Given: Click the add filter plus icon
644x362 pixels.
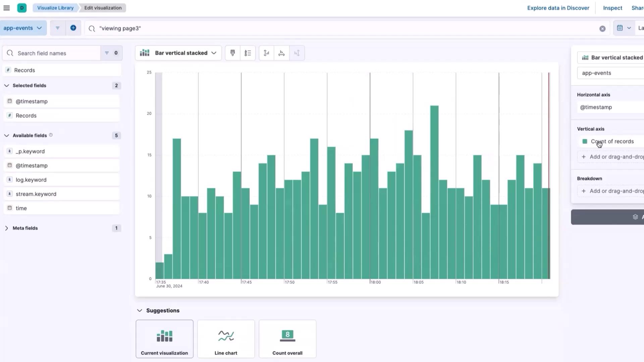Looking at the screenshot, I should (73, 28).
